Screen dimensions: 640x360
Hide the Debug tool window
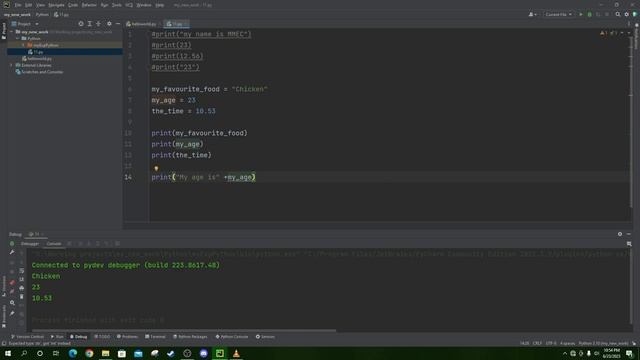pos(629,234)
